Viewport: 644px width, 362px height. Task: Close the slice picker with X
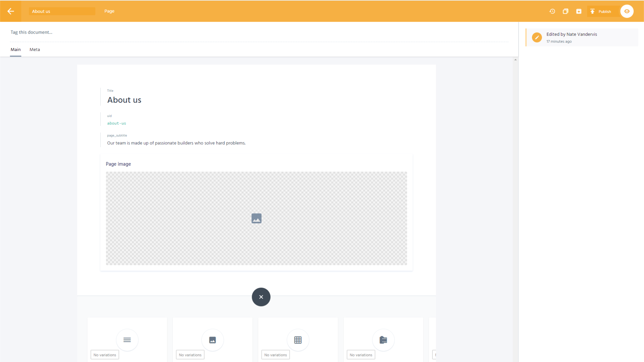[261, 297]
